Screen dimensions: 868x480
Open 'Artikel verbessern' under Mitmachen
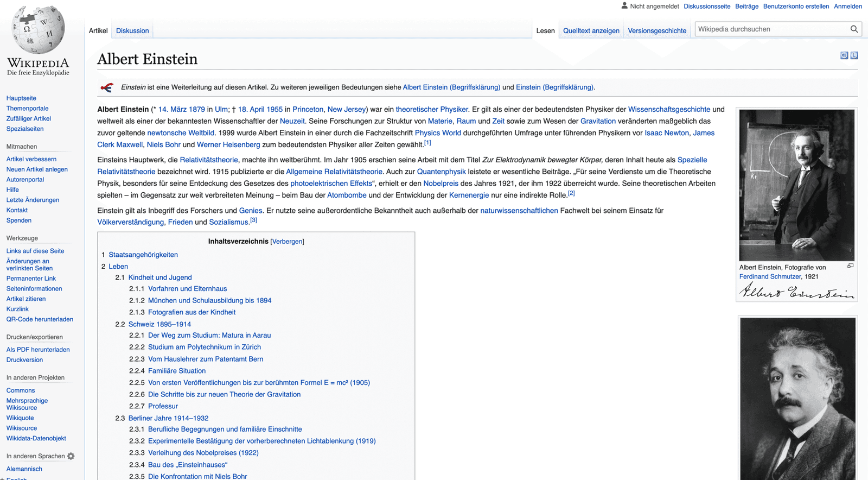click(x=31, y=160)
